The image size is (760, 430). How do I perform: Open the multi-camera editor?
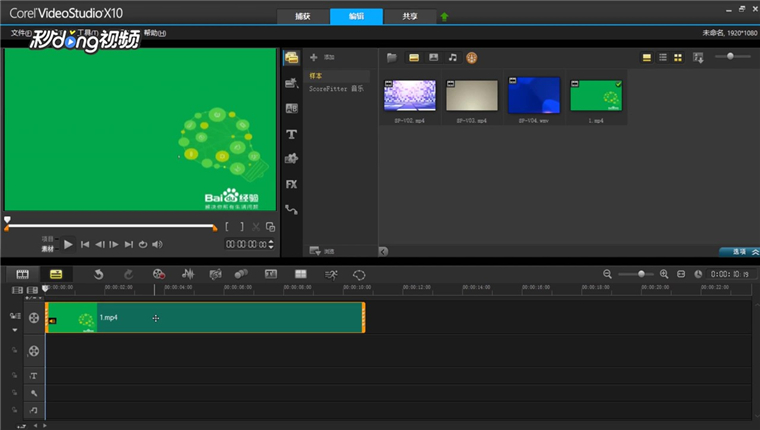(x=301, y=274)
